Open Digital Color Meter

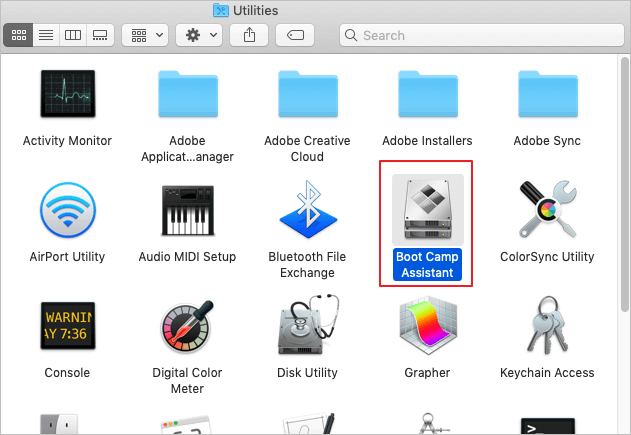187,328
